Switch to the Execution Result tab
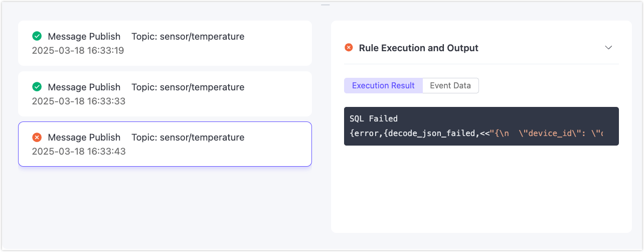The width and height of the screenshot is (644, 252). pyautogui.click(x=383, y=85)
